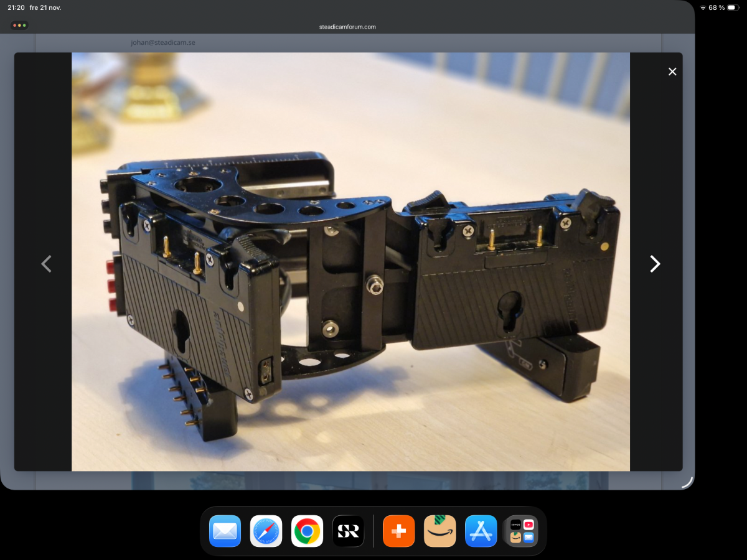Screen dimensions: 747x560
Task: Go back to the previous photo
Action: (x=46, y=264)
